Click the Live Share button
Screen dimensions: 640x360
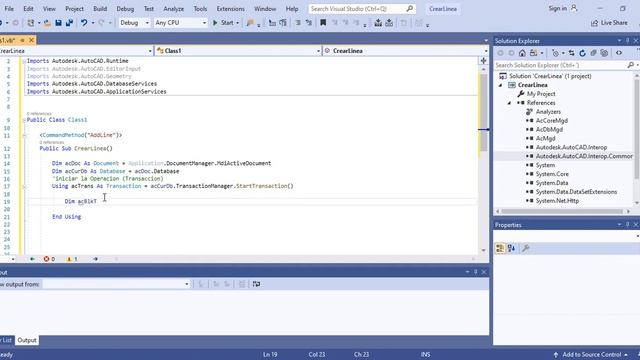609,23
